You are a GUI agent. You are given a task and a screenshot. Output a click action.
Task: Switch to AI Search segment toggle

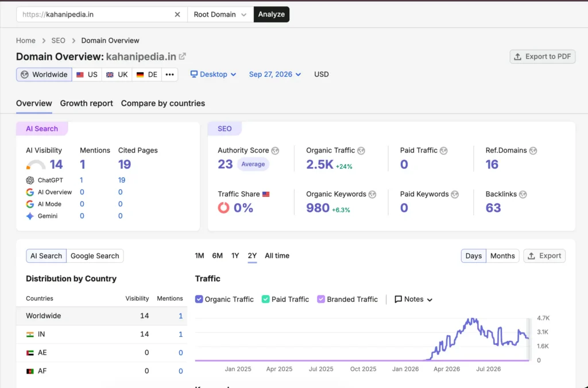[46, 255]
